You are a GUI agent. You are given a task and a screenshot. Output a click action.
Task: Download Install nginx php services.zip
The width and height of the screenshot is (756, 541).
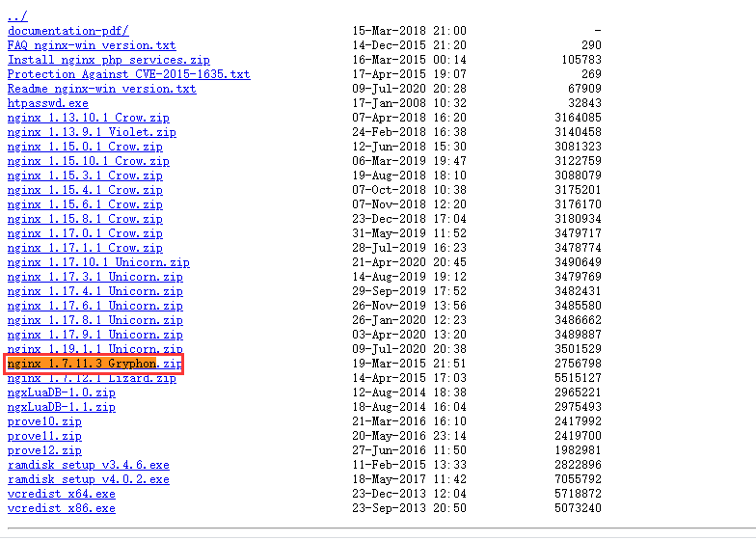[x=108, y=60]
